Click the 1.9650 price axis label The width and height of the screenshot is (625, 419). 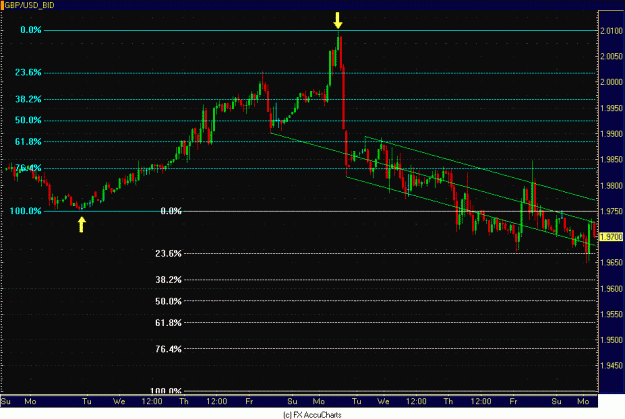pyautogui.click(x=611, y=262)
